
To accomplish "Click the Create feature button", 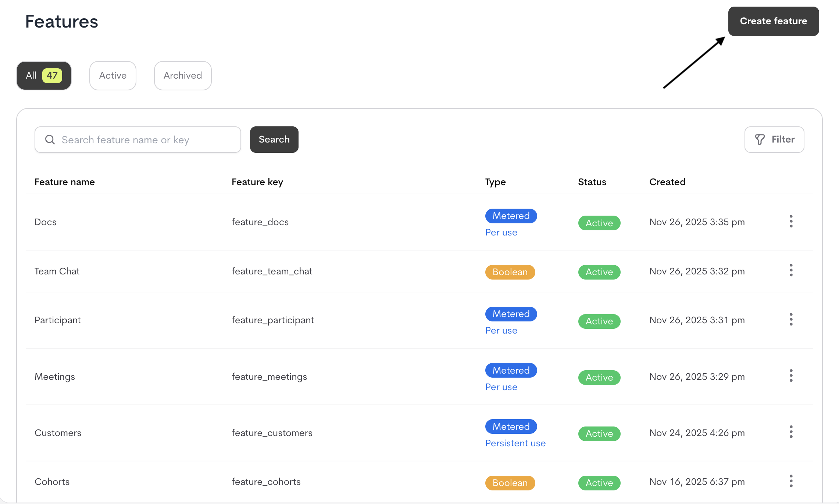I will coord(773,21).
